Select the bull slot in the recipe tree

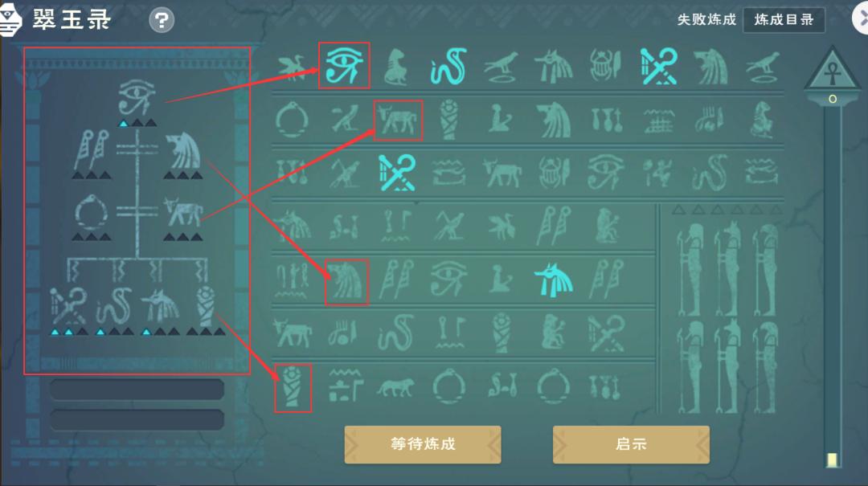183,213
